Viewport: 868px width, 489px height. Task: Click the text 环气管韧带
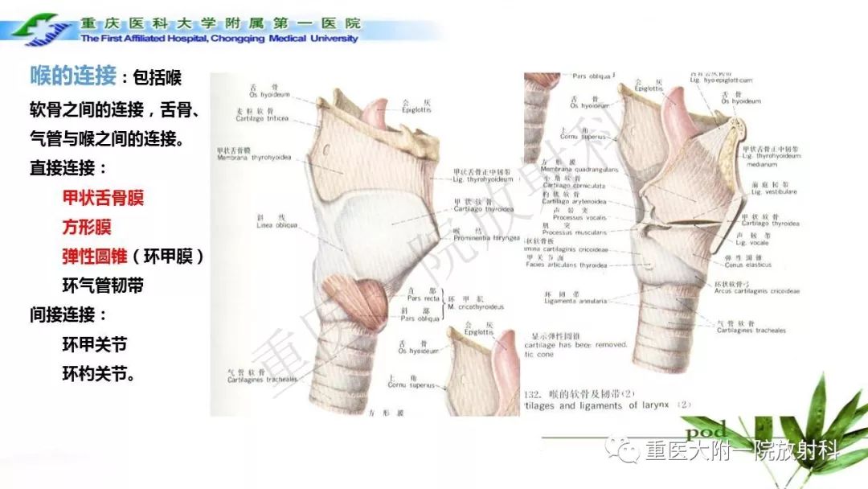[103, 286]
